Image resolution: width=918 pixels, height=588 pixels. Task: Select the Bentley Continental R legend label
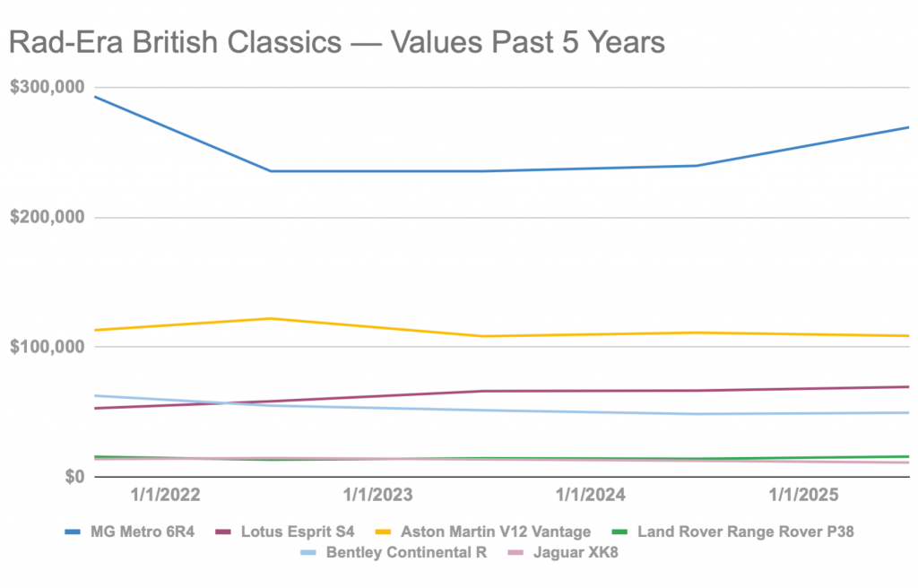pos(409,552)
